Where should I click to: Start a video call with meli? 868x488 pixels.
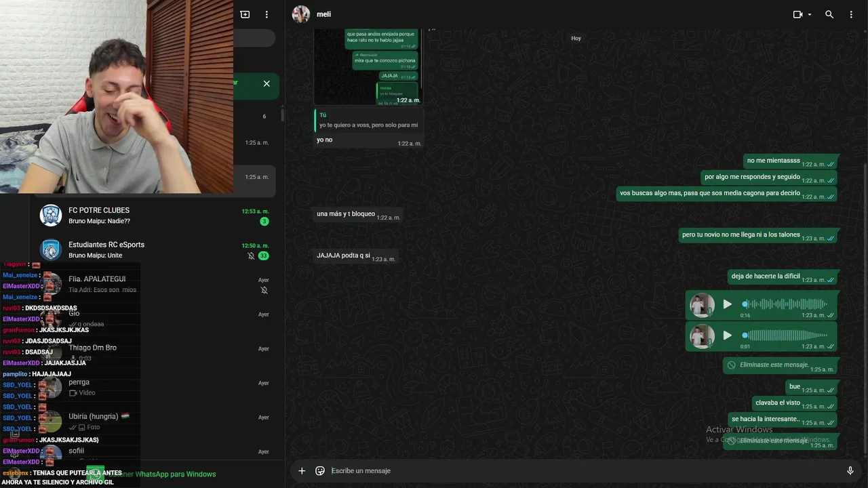click(797, 14)
